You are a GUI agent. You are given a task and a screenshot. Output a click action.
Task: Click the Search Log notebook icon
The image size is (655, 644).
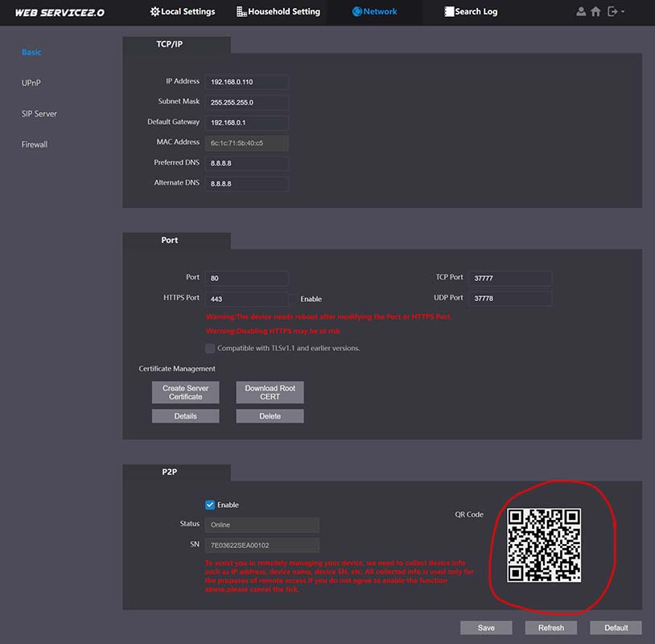[x=449, y=12]
